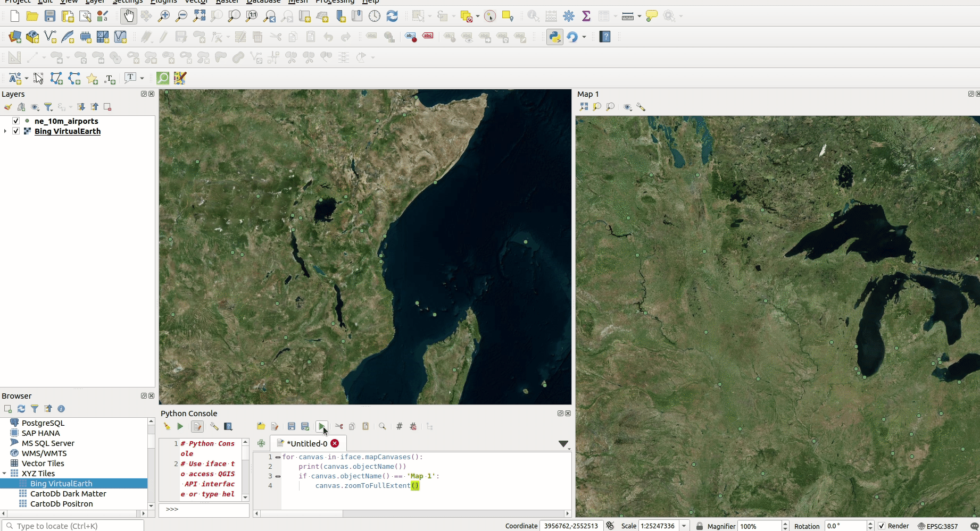
Task: Open the Processing menu
Action: [335, 2]
